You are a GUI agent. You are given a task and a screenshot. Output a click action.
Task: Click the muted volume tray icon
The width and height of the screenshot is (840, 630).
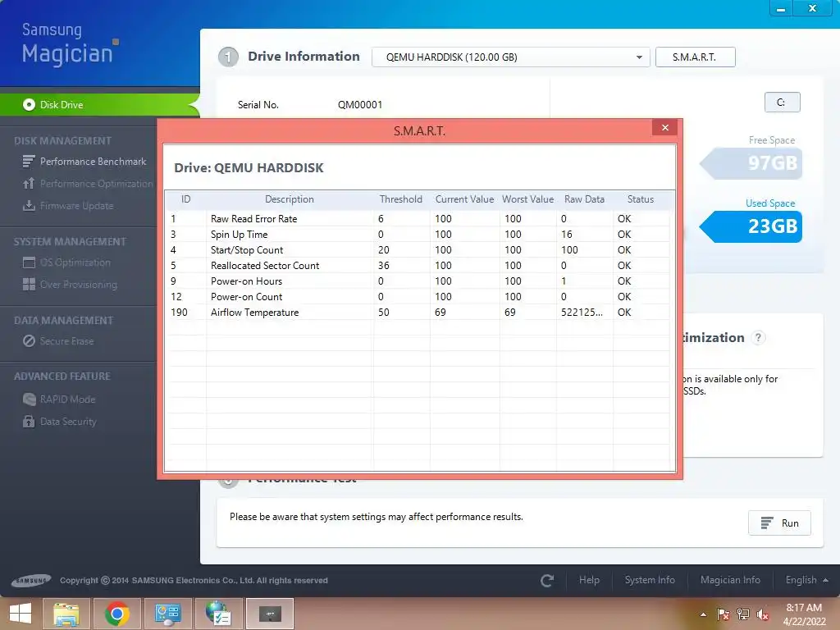[x=763, y=614]
